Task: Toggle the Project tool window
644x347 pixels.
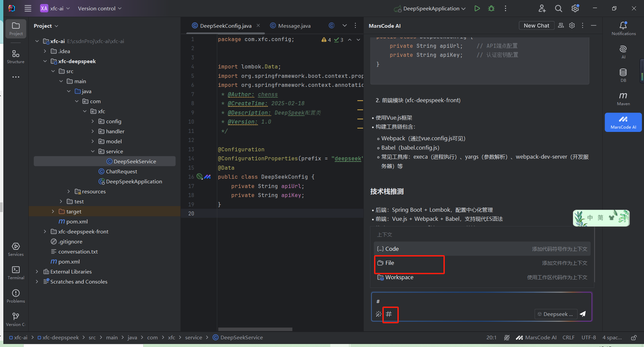Action: (x=16, y=29)
